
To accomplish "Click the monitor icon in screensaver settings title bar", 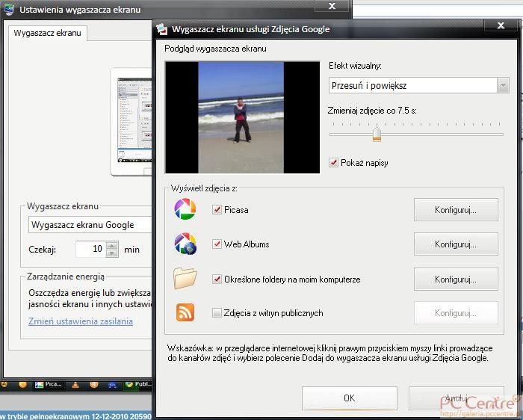I will point(9,10).
